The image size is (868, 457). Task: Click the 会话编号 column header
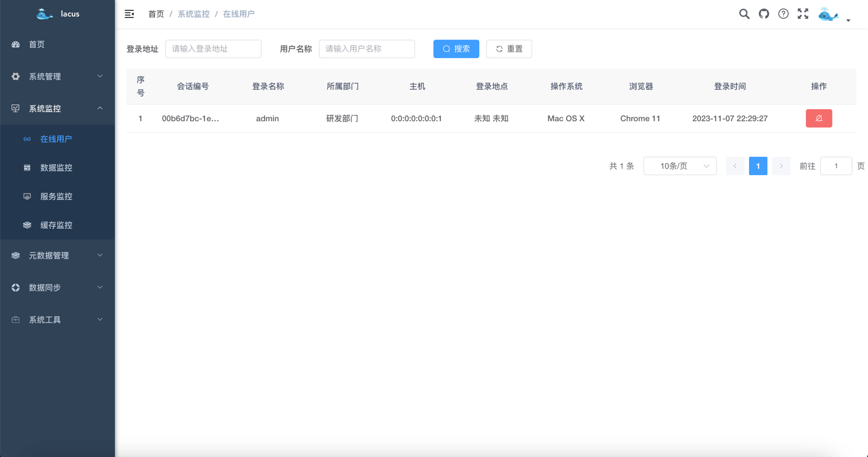point(193,86)
